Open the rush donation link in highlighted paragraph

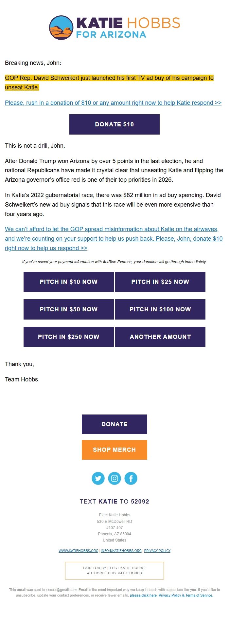click(x=113, y=102)
